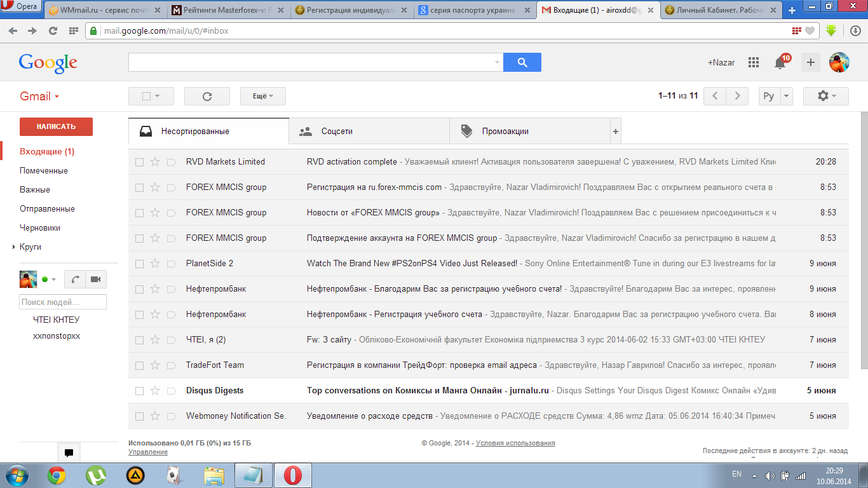Star the RVD Markets Limited email
This screenshot has width=868, height=488.
pyautogui.click(x=155, y=162)
